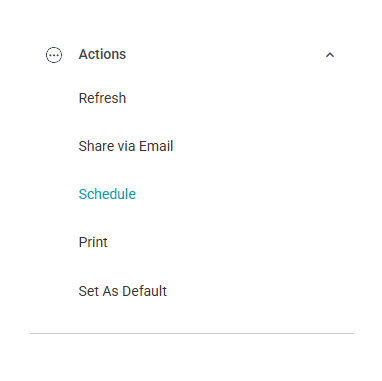The height and width of the screenshot is (381, 382).
Task: Collapse the Actions section using the chevron
Action: tap(330, 55)
